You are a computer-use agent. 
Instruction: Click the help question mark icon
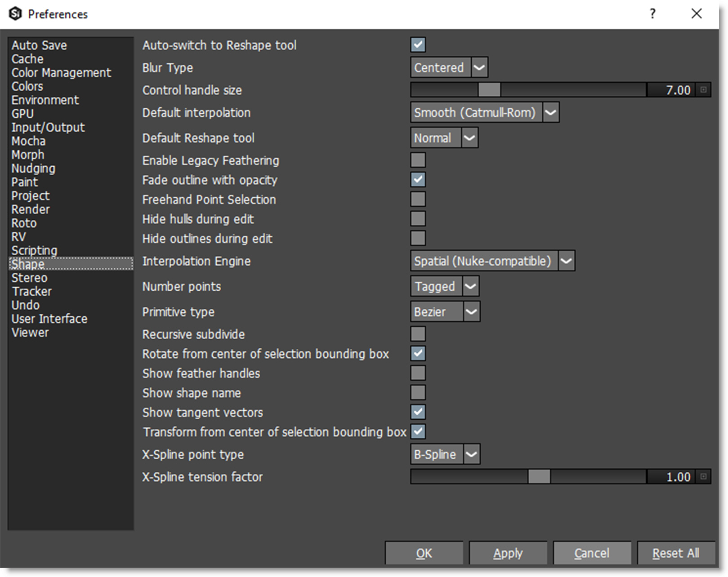pos(652,14)
